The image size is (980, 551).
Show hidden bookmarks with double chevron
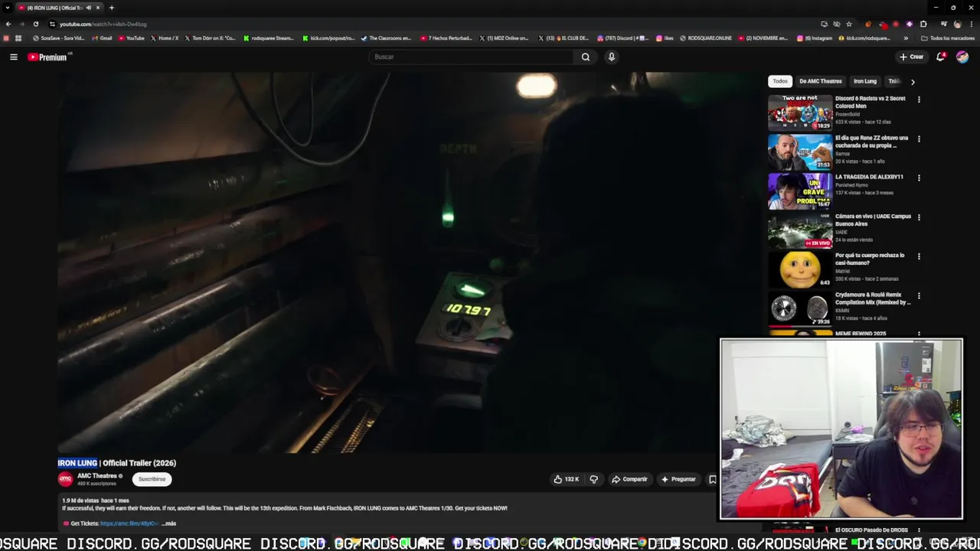click(906, 37)
